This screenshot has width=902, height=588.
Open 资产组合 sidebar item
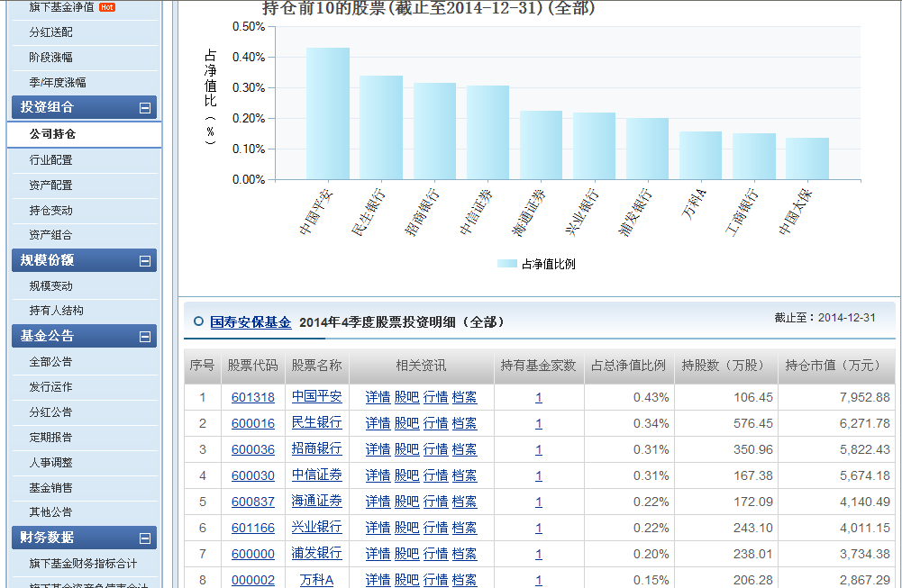point(50,235)
